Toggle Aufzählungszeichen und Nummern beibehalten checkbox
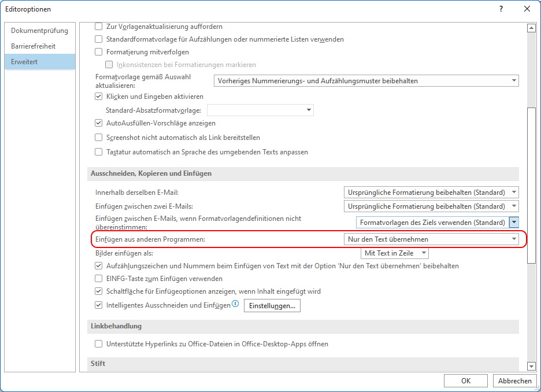 [x=99, y=266]
